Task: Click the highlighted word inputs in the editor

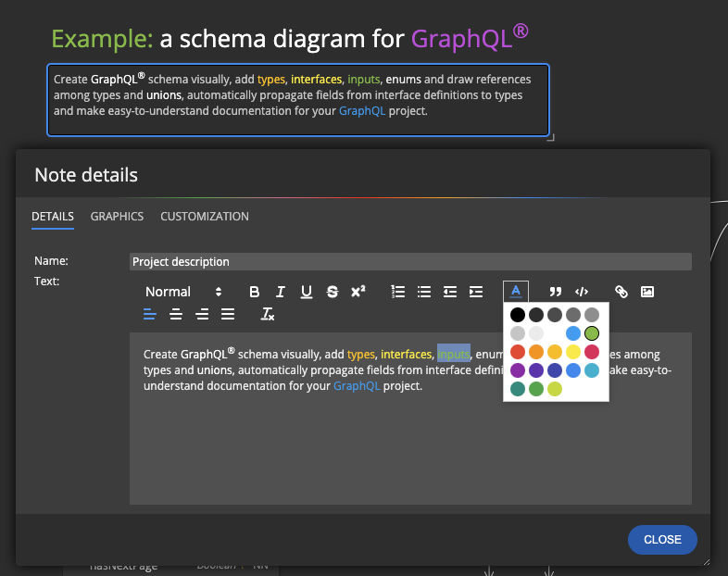Action: coord(454,355)
